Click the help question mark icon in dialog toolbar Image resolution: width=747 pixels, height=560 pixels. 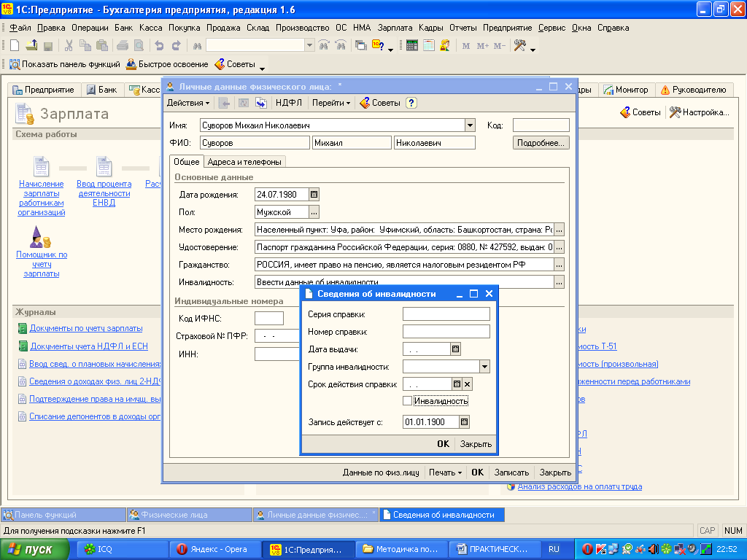tap(411, 103)
